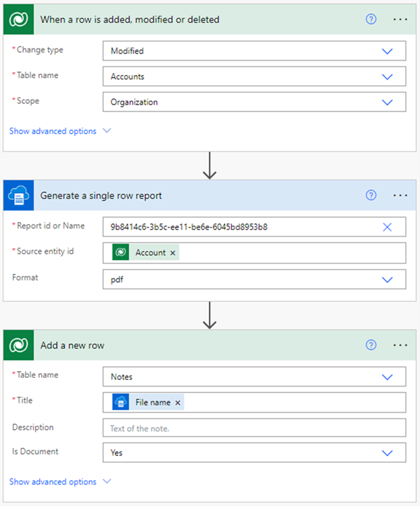Image resolution: width=420 pixels, height=506 pixels.
Task: Open the Table name dropdown showing Notes
Action: [x=254, y=376]
